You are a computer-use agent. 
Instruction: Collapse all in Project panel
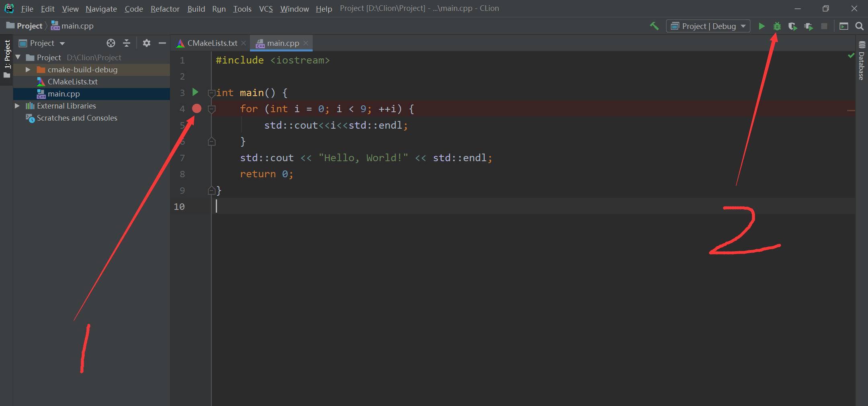click(127, 43)
